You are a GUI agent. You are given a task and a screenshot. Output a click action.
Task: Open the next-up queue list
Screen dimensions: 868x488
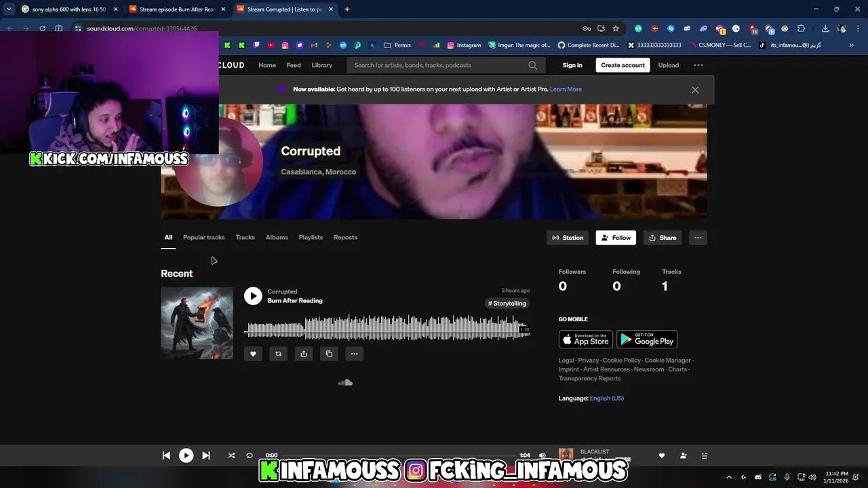click(x=704, y=455)
